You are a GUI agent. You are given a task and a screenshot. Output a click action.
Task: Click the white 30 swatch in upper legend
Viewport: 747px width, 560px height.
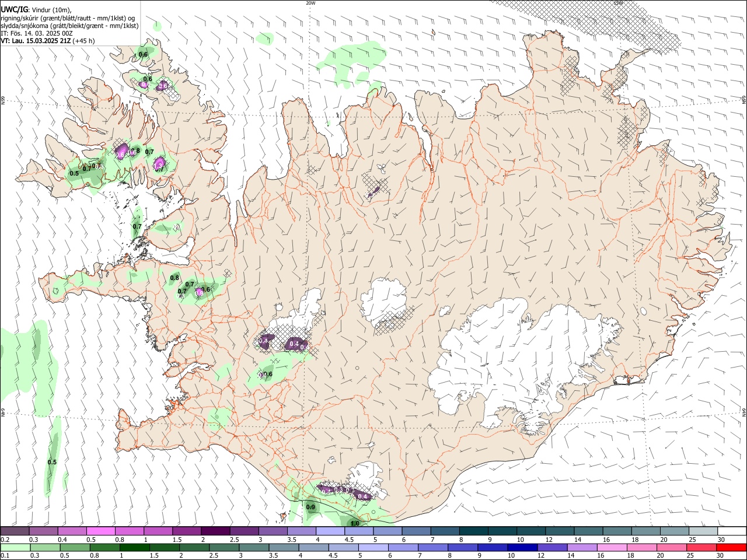732,531
